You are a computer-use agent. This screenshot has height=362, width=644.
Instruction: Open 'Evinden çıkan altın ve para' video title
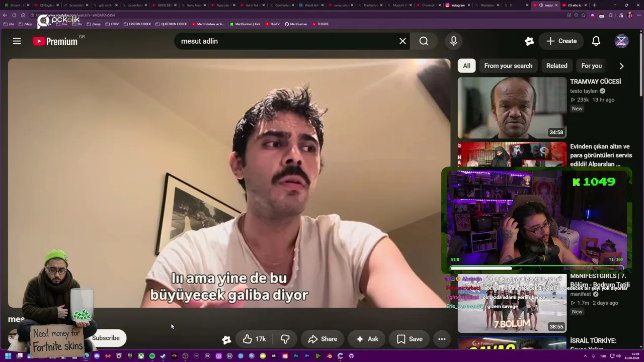[x=601, y=155]
